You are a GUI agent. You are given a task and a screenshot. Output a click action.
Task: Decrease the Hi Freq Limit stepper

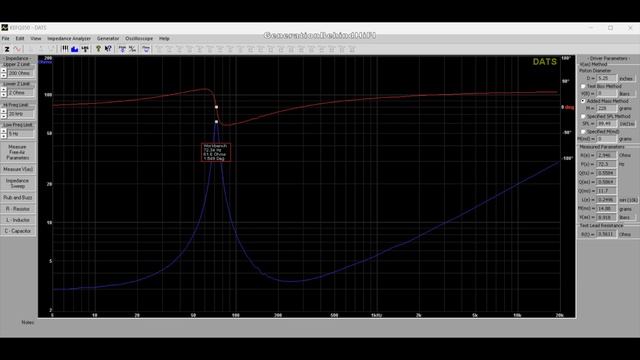pos(4,116)
